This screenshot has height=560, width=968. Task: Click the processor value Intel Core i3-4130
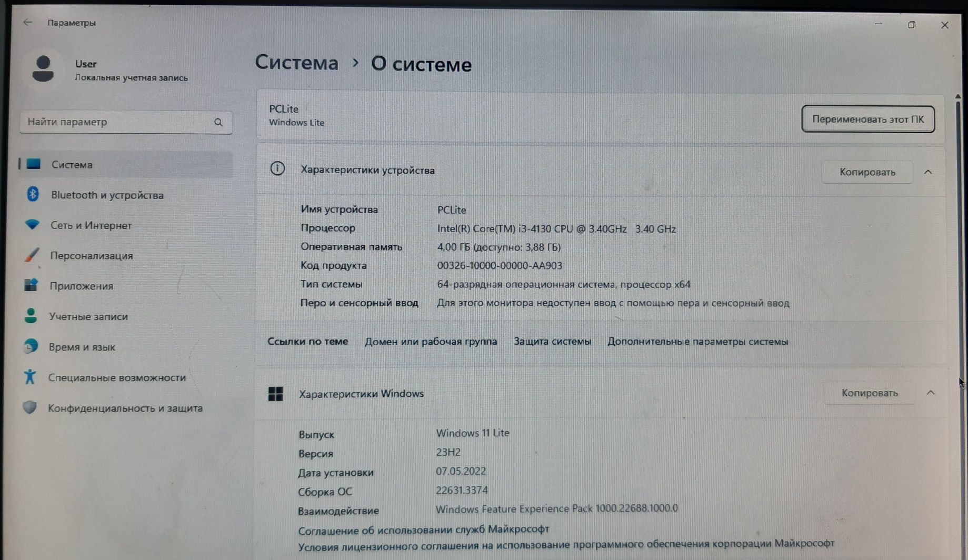tap(556, 229)
